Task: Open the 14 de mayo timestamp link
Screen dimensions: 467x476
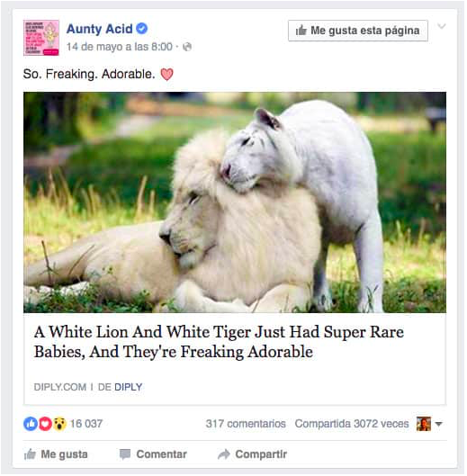Action: [120, 47]
